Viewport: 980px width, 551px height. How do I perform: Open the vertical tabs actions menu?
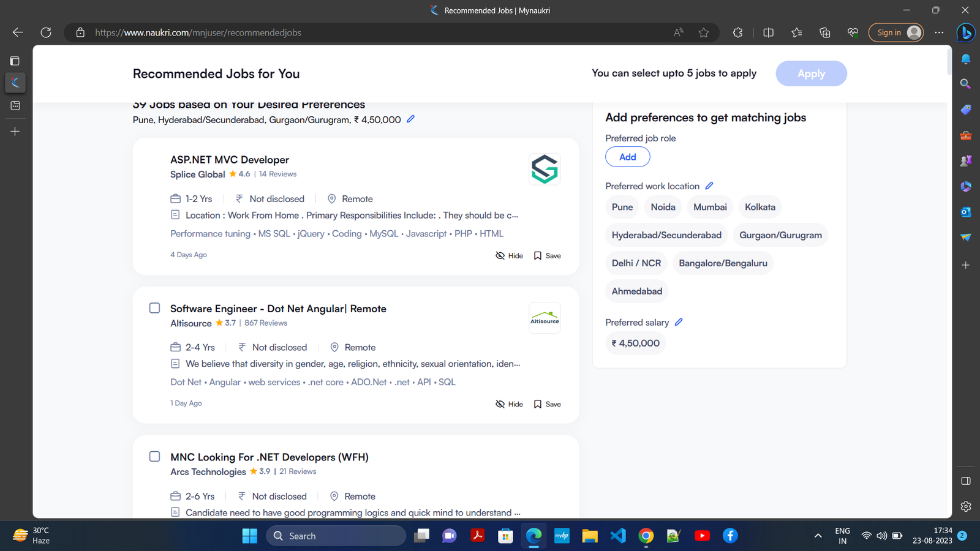(x=15, y=61)
